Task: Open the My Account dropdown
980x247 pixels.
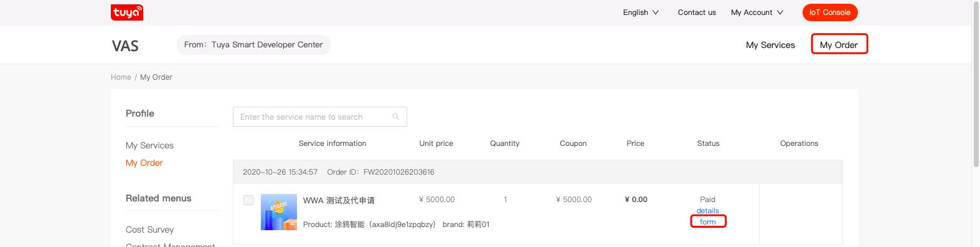Action: coord(757,12)
